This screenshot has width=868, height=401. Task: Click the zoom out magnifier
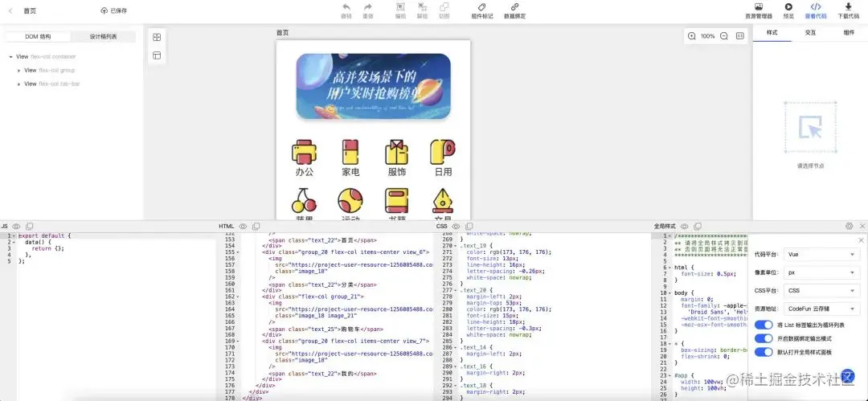tap(723, 36)
